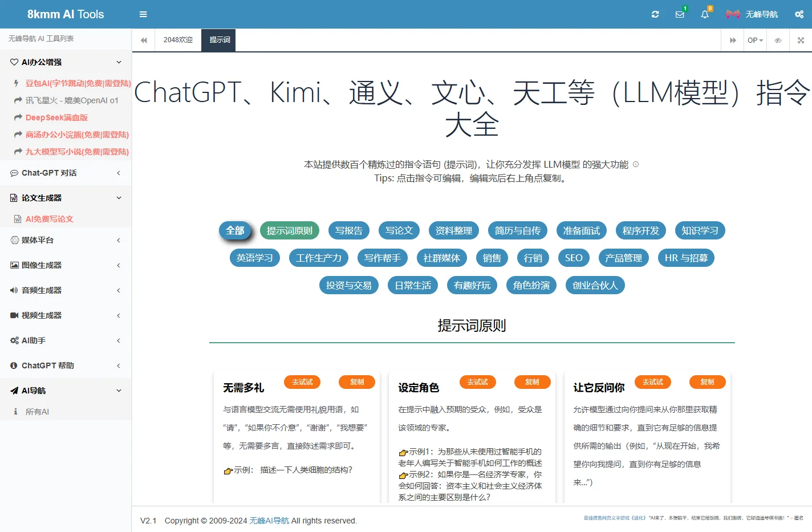
Task: Expand the AI助手 menu
Action: [x=66, y=340]
